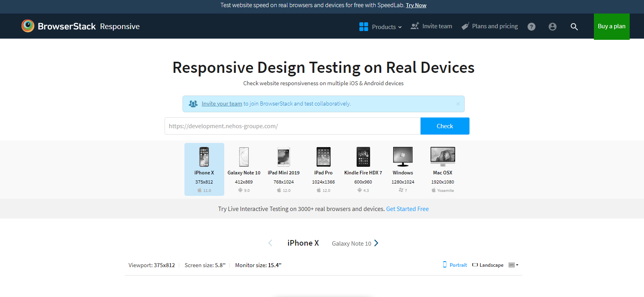Open the help question mark icon
Viewport: 644px width, 297px height.
tap(531, 27)
